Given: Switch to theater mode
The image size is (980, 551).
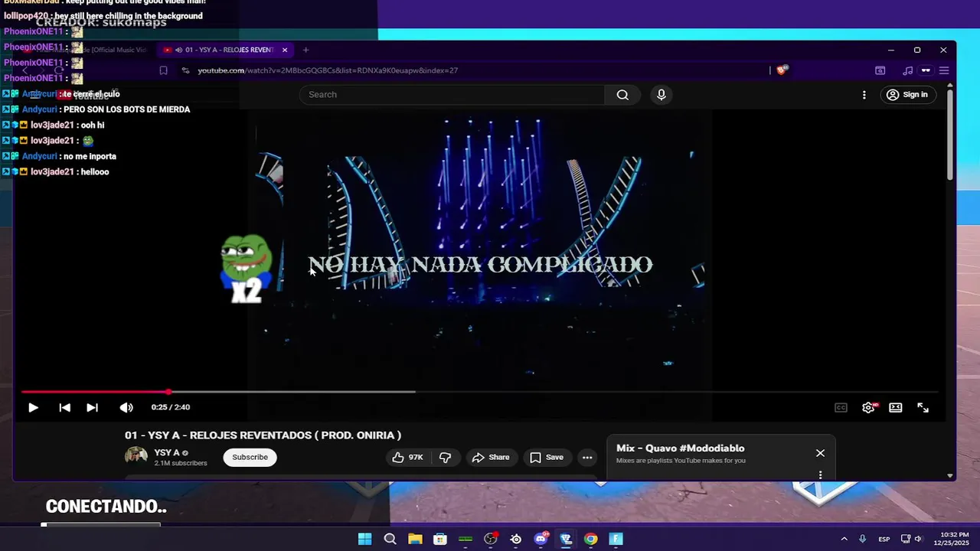Looking at the screenshot, I should (x=895, y=408).
